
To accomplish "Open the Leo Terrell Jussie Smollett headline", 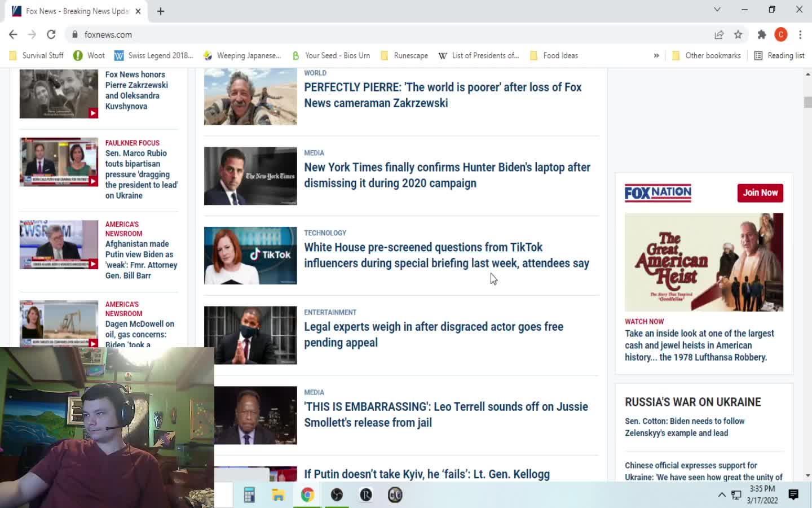I will coord(446,414).
